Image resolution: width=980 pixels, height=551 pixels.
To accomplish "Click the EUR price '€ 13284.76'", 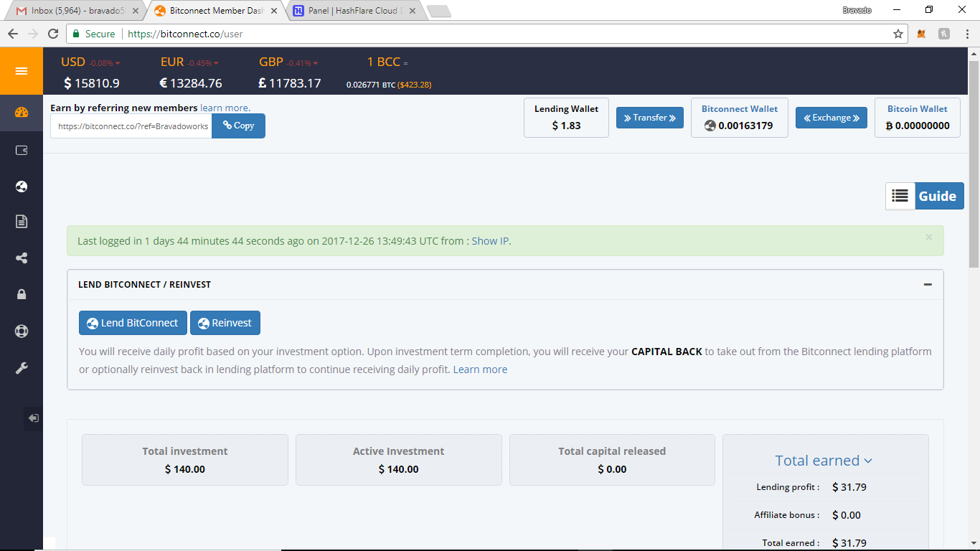I will click(191, 83).
